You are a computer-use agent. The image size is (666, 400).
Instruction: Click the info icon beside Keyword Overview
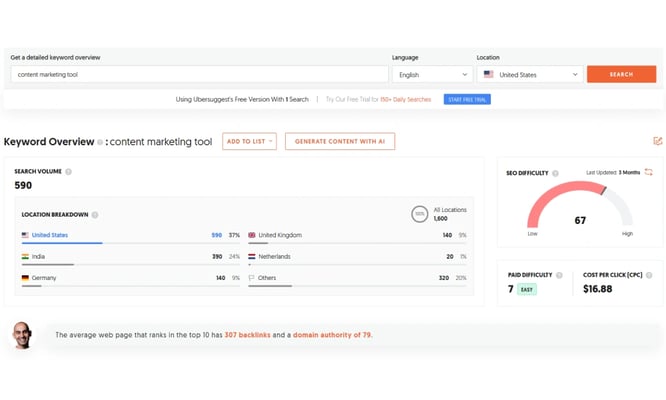tap(100, 142)
